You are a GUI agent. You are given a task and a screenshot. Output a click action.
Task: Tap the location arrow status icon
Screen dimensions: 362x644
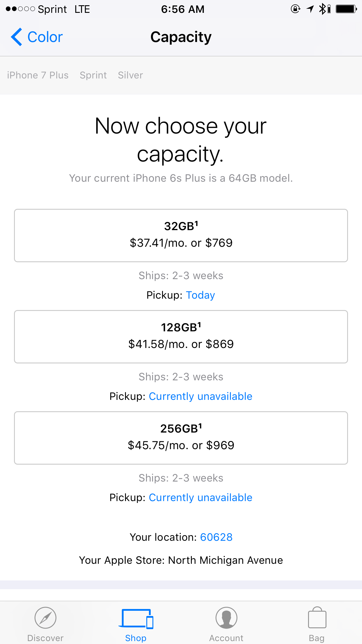tap(310, 9)
